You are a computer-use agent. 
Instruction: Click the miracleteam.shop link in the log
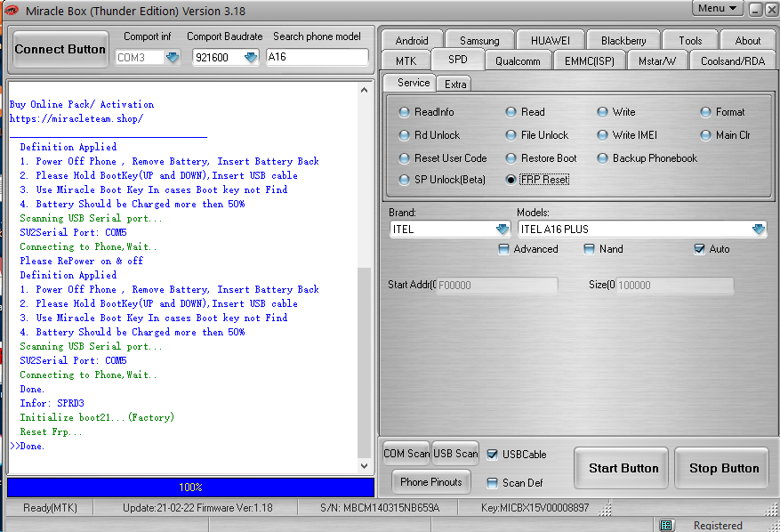[76, 118]
